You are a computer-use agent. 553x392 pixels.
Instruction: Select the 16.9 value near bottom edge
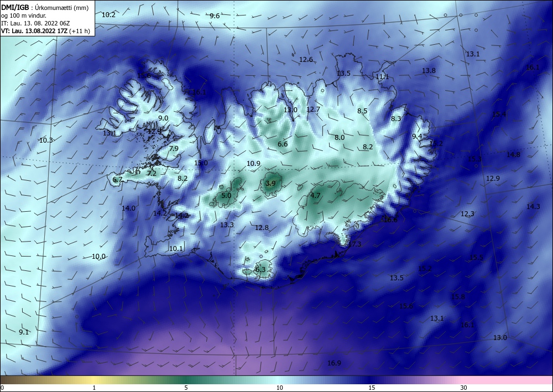click(334, 363)
